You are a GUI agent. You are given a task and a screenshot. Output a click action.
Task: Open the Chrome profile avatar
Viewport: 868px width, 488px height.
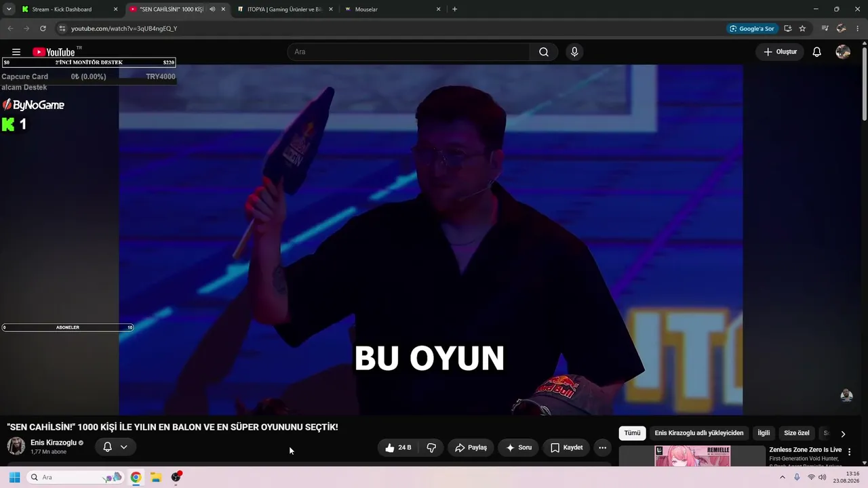pos(841,28)
